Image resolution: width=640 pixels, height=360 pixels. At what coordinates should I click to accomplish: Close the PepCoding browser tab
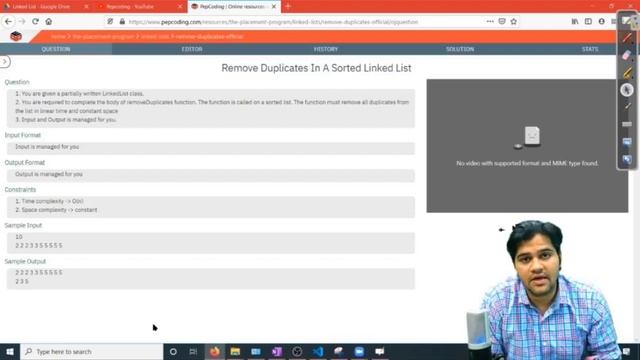(274, 7)
